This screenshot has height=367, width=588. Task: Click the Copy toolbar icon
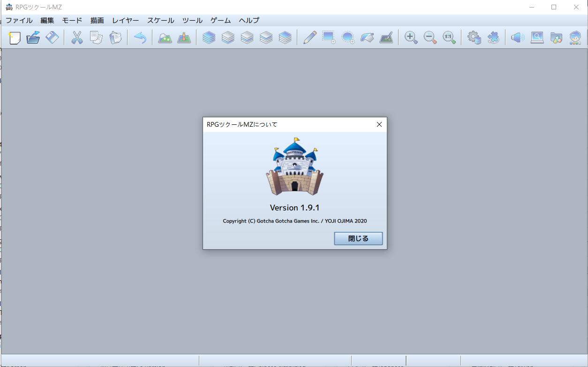[96, 38]
